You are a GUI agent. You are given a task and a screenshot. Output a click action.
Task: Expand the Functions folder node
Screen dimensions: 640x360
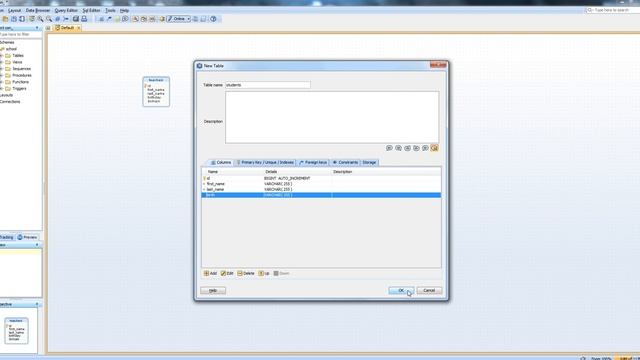(x=2, y=82)
